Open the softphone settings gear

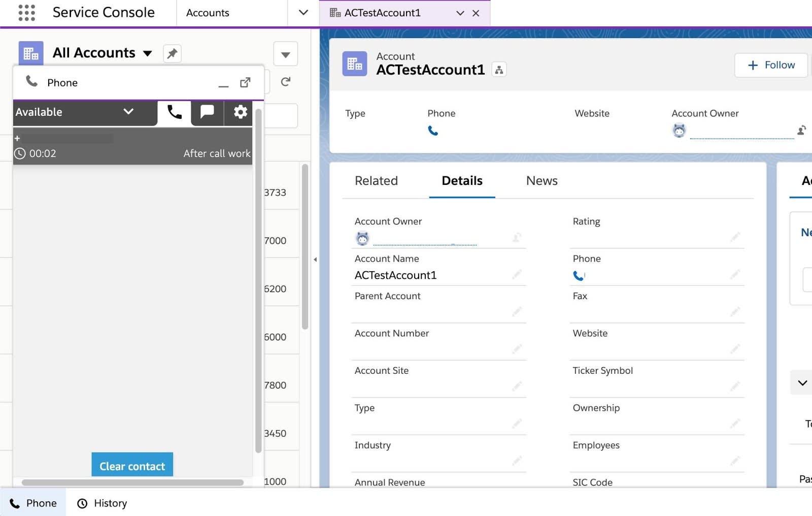tap(240, 112)
